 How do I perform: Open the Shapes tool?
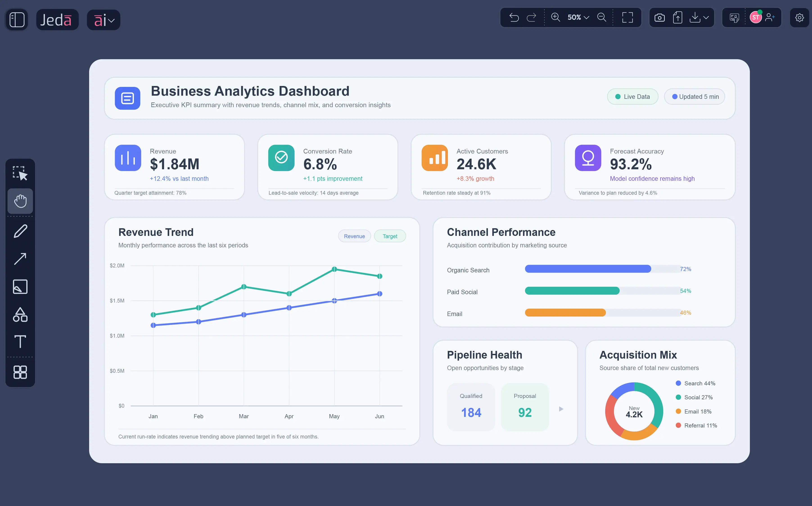point(20,315)
